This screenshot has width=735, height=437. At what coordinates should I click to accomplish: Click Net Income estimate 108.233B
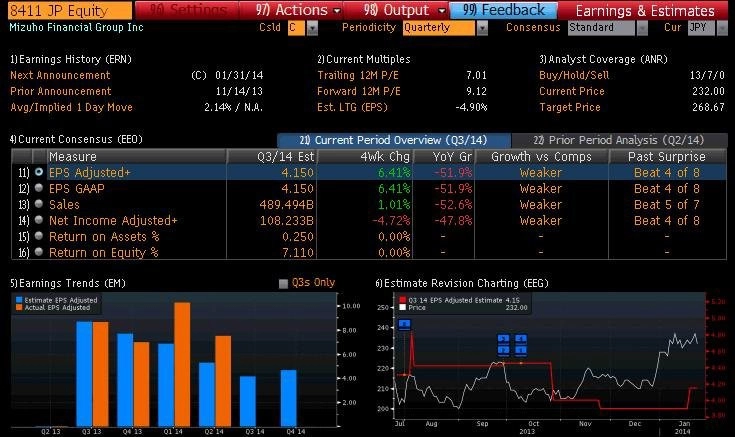pos(286,220)
